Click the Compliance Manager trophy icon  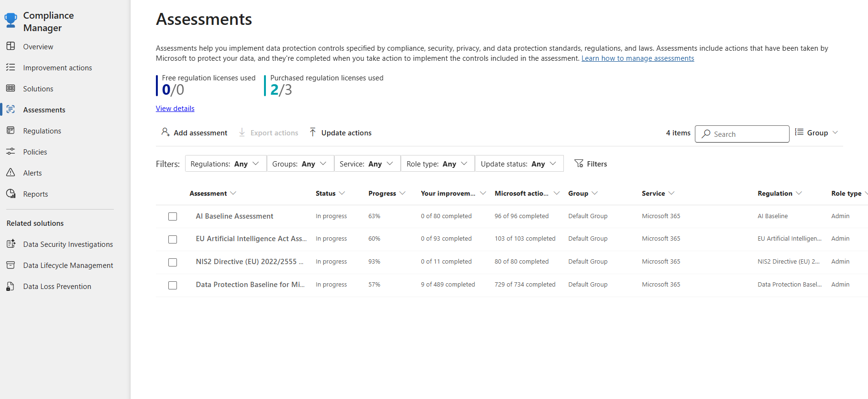click(11, 20)
